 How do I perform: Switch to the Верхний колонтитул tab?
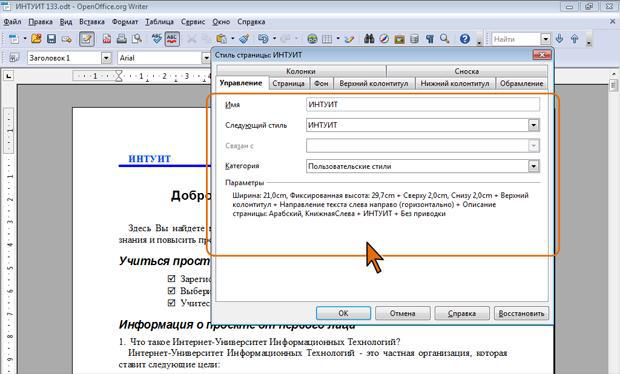(x=374, y=83)
